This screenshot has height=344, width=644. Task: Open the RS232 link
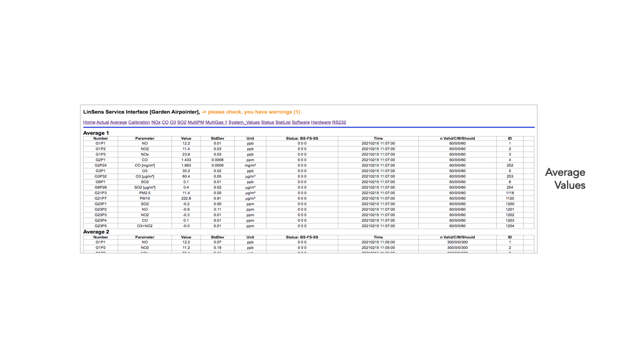[339, 122]
